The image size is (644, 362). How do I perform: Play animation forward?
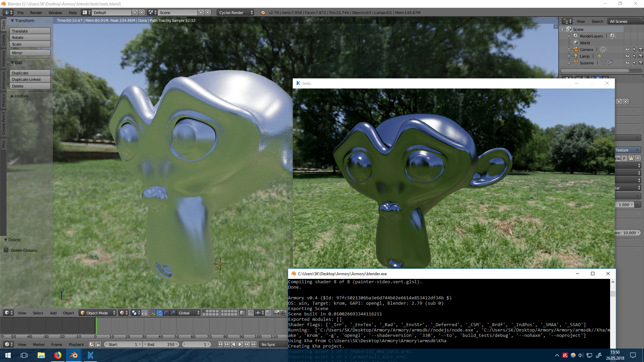coord(240,344)
